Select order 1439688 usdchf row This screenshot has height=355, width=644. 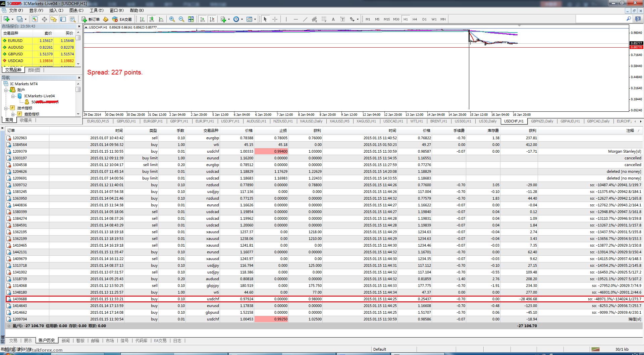[324, 299]
